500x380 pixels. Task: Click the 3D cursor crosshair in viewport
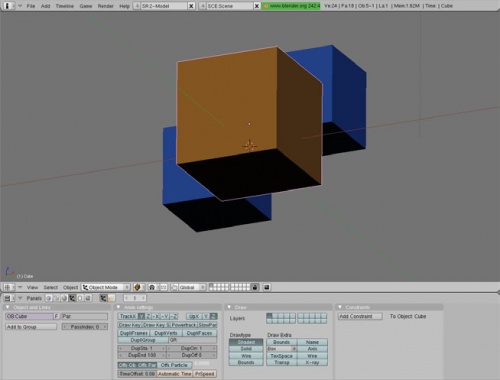249,146
